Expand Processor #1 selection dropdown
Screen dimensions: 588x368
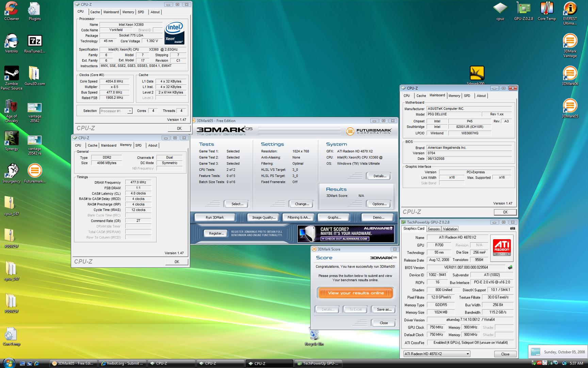click(130, 111)
